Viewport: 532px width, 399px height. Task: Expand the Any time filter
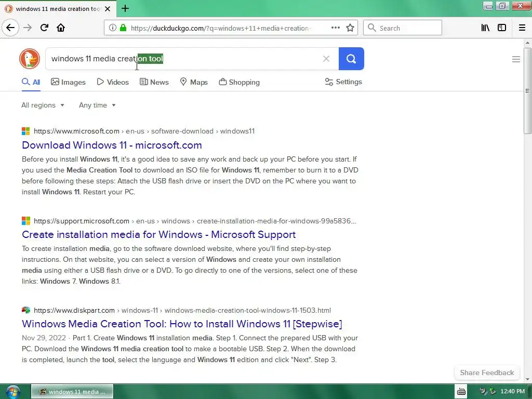click(x=97, y=105)
